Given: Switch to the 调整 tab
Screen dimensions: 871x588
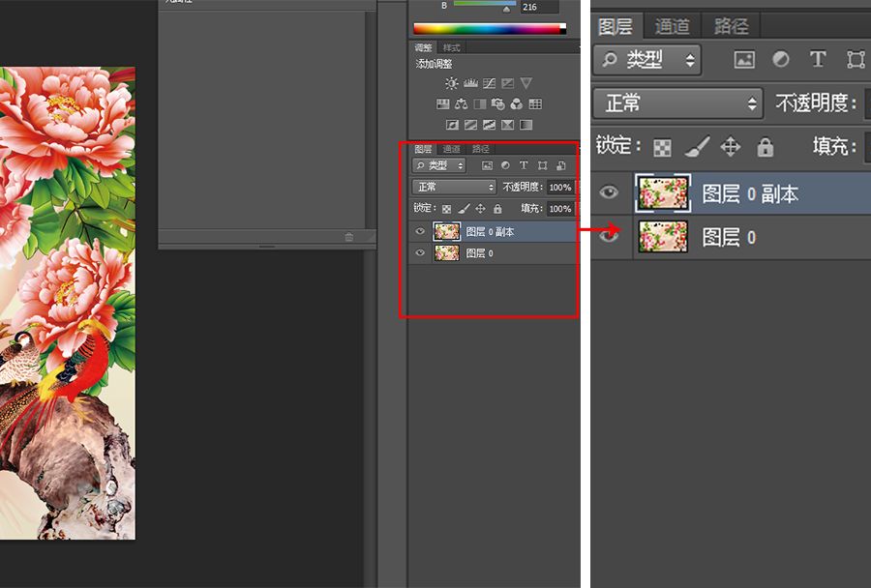Looking at the screenshot, I should coord(423,47).
